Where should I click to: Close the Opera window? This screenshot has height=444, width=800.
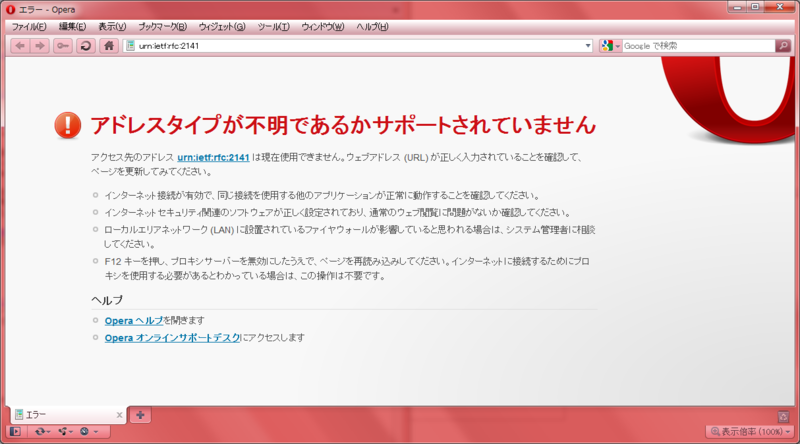[780, 7]
